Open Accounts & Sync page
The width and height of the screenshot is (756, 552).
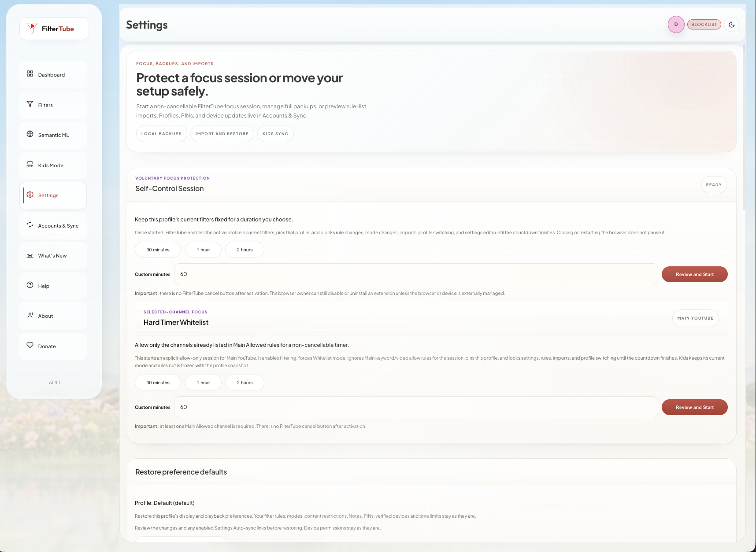53,226
